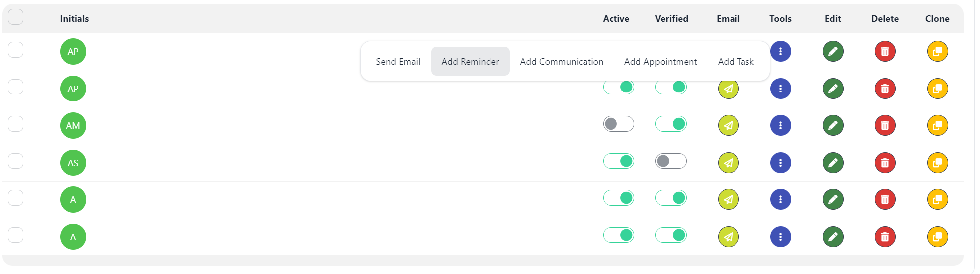Tick the select-all checkbox in header
The width and height of the screenshot is (980, 274).
pos(16,17)
